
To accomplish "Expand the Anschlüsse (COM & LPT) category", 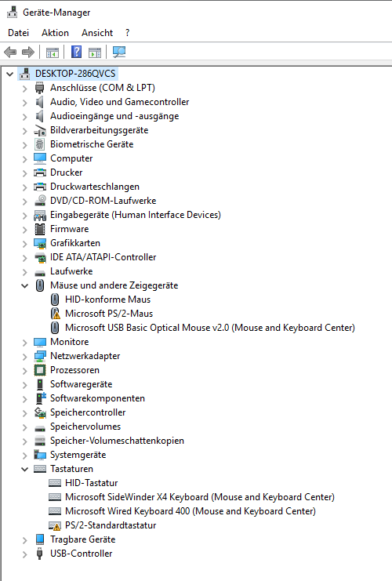I will click(25, 89).
